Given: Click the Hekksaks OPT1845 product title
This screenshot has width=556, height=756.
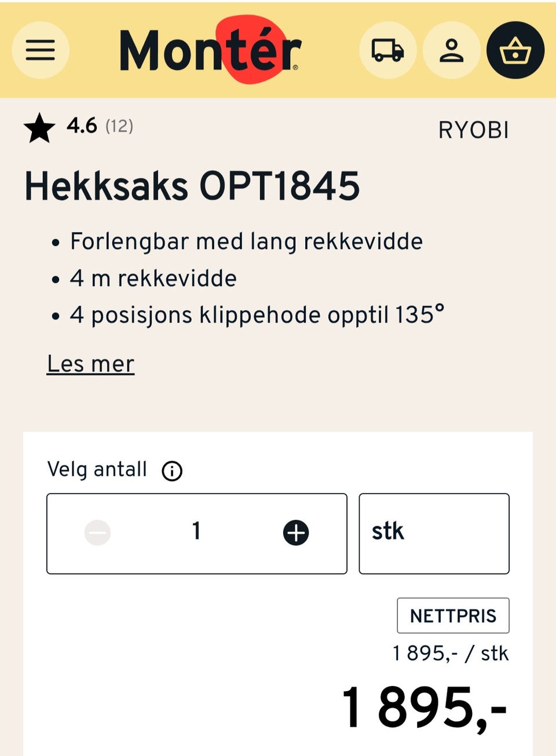Looking at the screenshot, I should 192,186.
